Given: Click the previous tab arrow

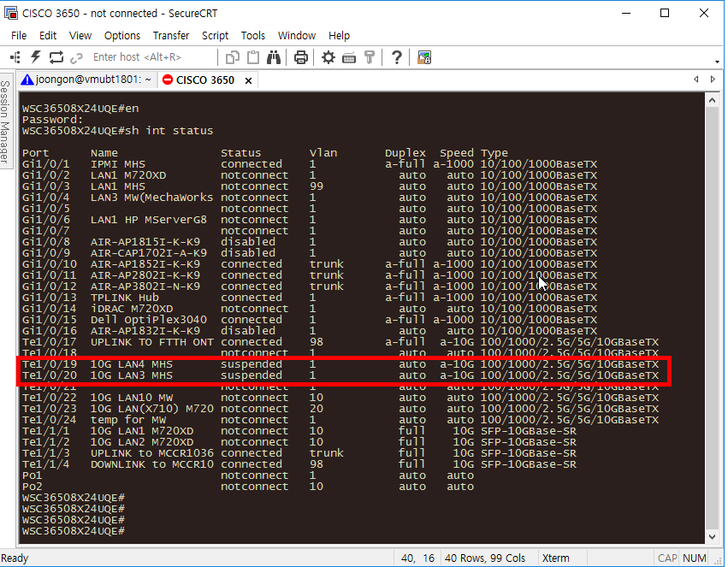Looking at the screenshot, I should 696,80.
